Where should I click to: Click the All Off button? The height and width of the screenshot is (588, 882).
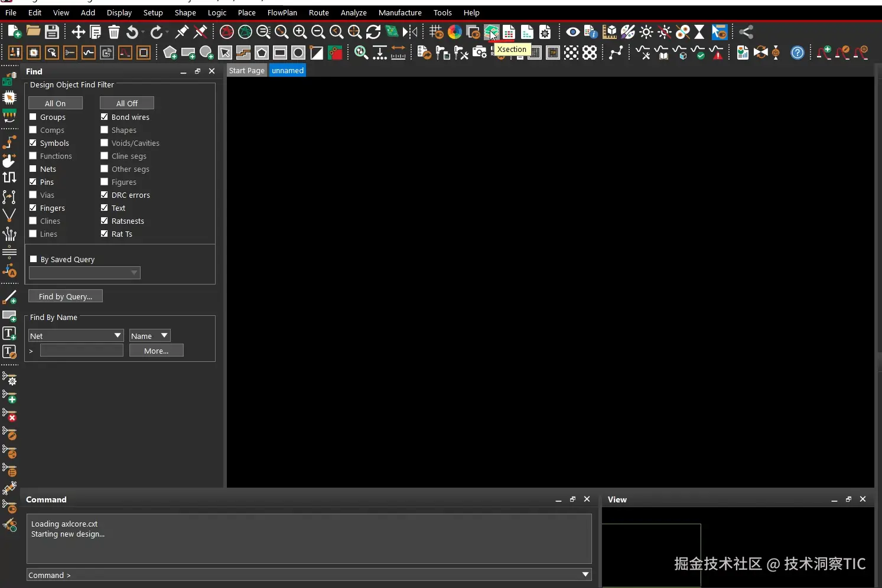pos(127,103)
